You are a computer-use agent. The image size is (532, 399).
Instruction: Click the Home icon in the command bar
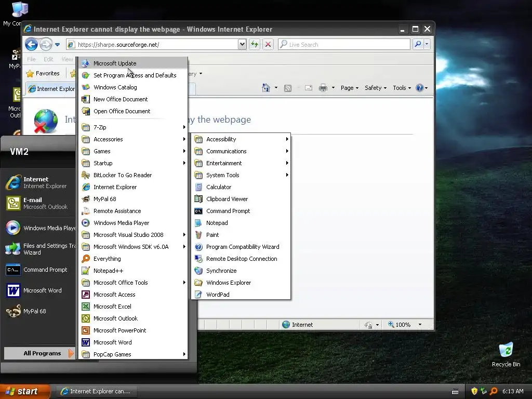click(265, 88)
